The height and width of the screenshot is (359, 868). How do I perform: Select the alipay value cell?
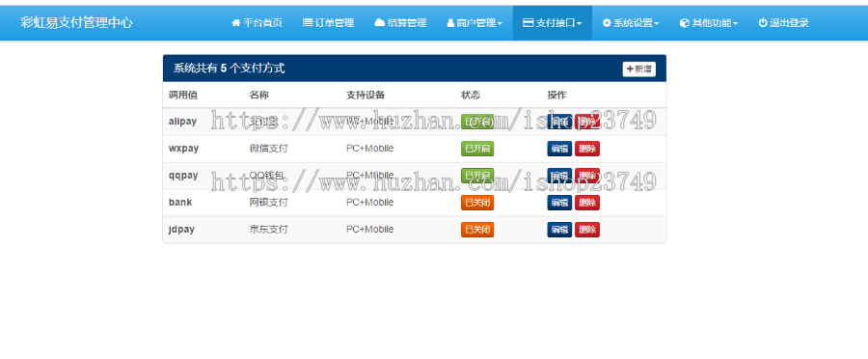182,122
